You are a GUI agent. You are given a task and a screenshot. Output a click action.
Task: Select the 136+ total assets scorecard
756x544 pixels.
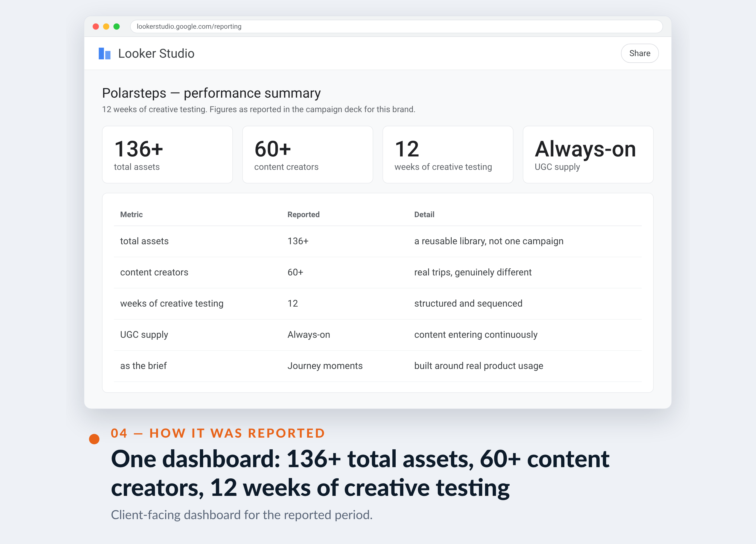(x=167, y=155)
